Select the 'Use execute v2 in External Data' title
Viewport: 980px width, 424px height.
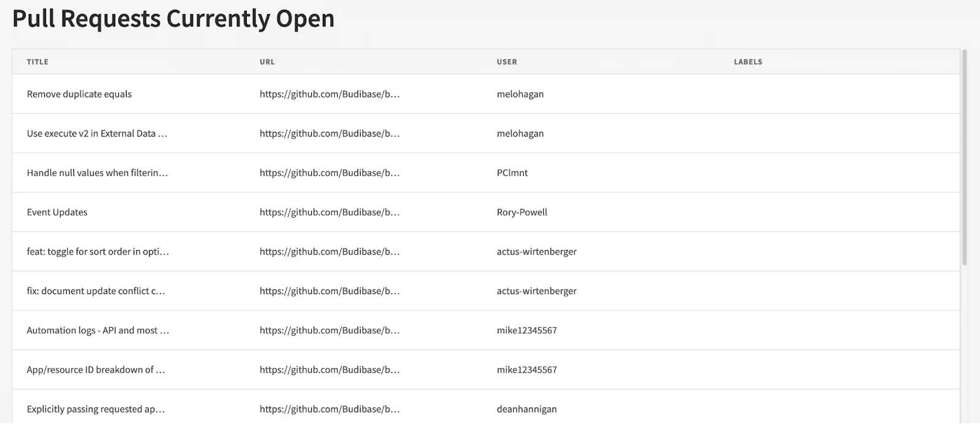tap(97, 134)
